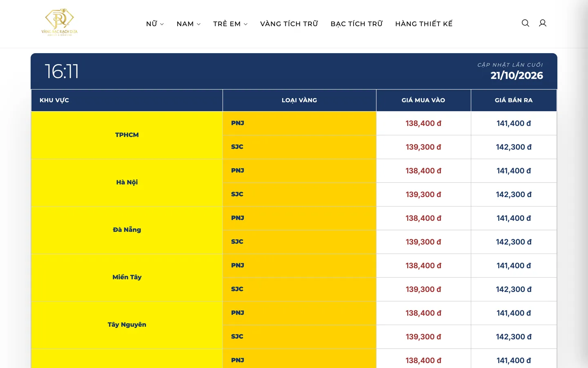Screen dimensions: 588x368
Task: Open the VÀNG TÍCH TRỮ menu item
Action: [x=289, y=24]
